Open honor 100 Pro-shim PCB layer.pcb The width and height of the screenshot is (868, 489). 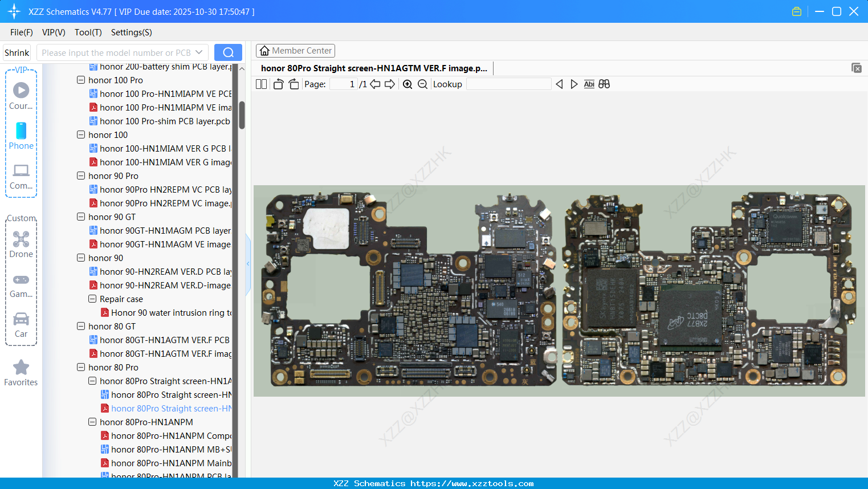pos(160,121)
